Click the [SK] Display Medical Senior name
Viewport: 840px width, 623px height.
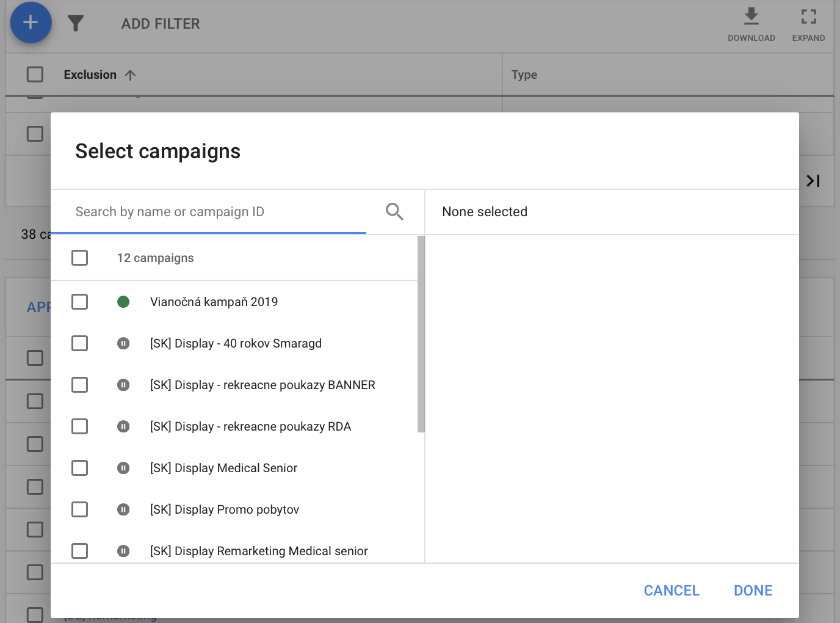(x=223, y=468)
